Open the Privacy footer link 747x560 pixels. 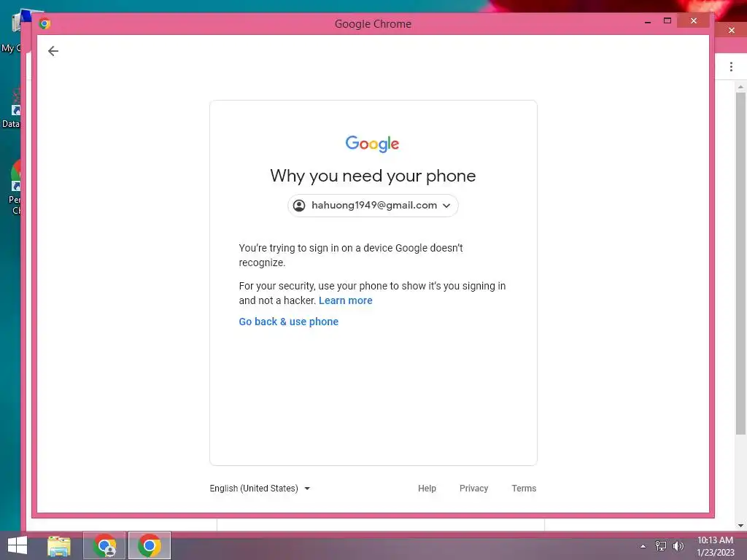coord(473,488)
